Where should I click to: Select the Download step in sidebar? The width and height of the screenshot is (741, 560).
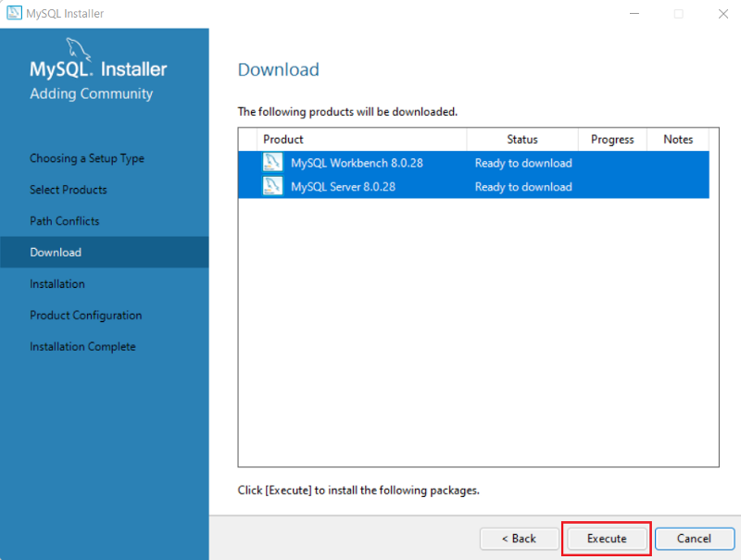(x=105, y=252)
